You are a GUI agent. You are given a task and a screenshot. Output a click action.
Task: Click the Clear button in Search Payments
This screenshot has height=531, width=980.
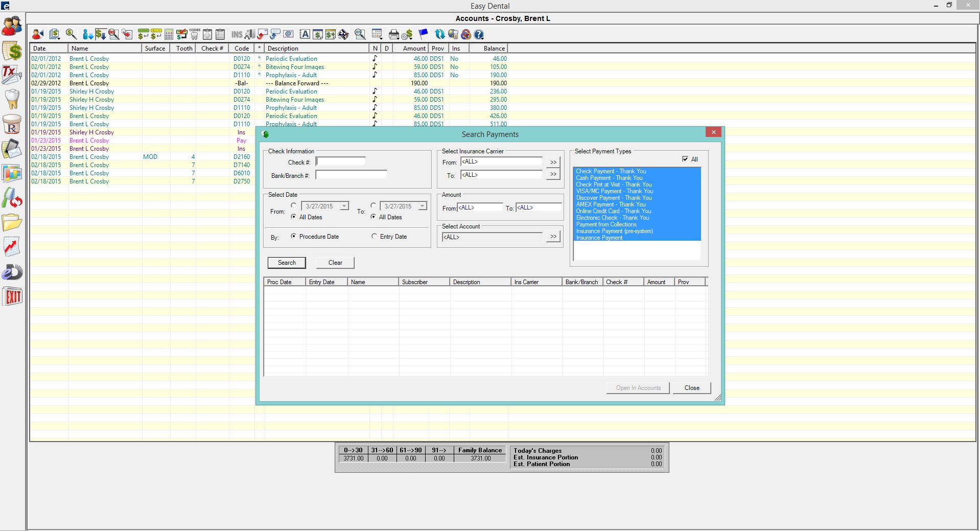tap(335, 263)
